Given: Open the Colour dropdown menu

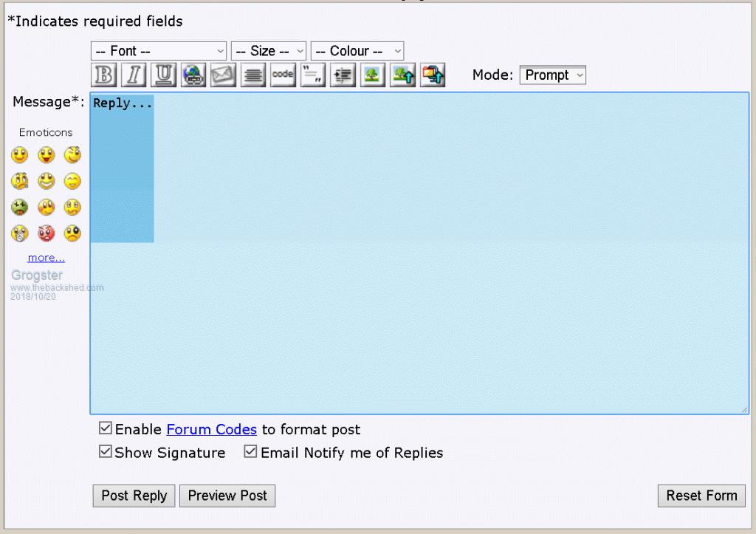Looking at the screenshot, I should [357, 51].
